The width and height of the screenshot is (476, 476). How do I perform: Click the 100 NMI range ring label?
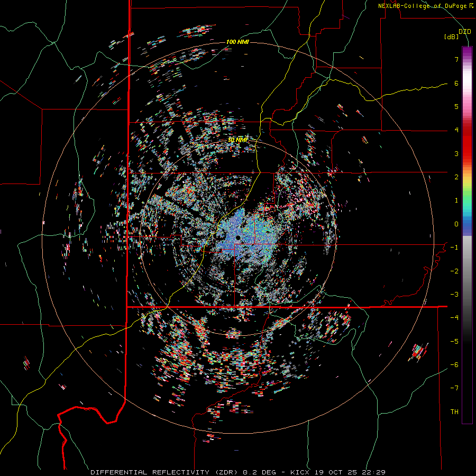pyautogui.click(x=237, y=42)
